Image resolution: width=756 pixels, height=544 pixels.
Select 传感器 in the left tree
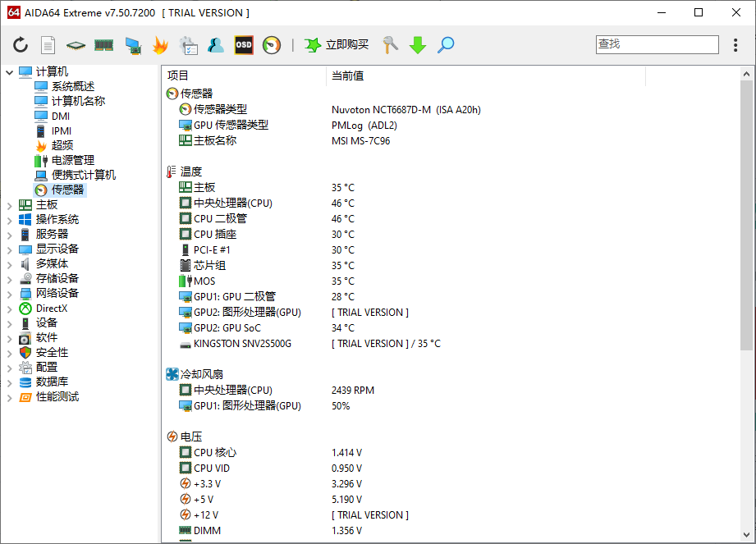(x=67, y=190)
